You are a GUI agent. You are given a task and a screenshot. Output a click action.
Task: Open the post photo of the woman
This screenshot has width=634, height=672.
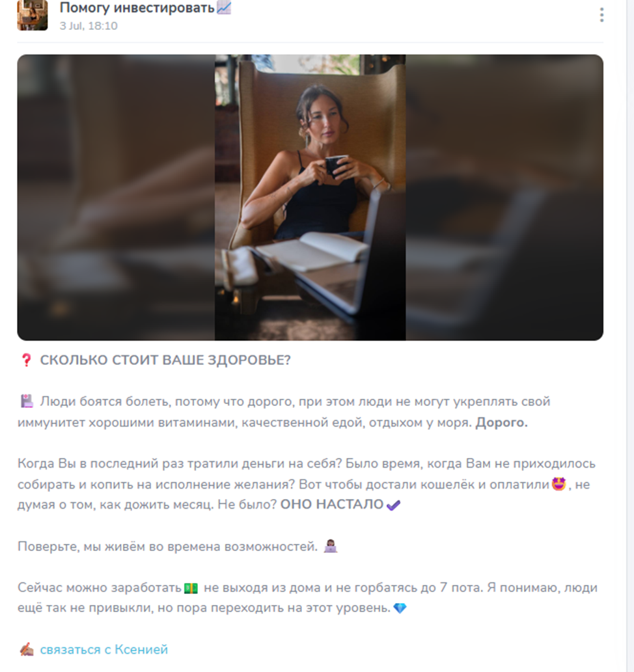coord(310,198)
